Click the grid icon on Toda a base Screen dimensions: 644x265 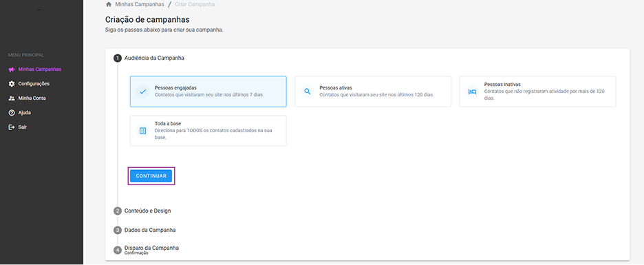tap(142, 131)
